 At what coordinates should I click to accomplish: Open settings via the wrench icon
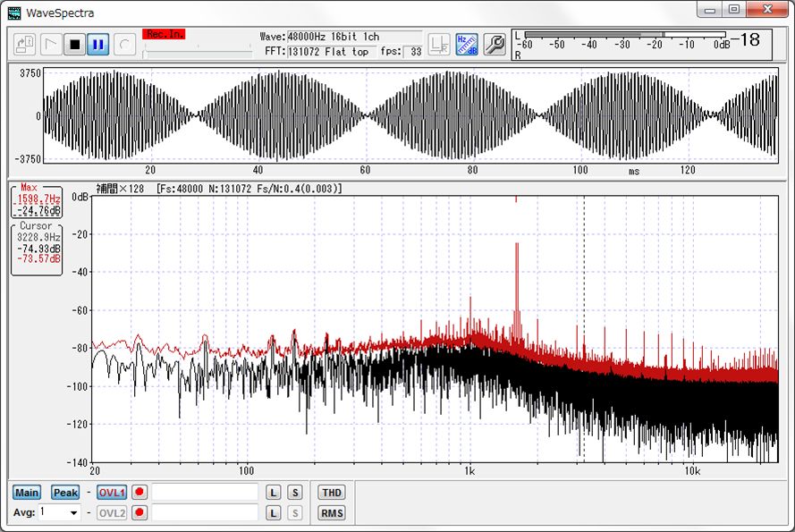tap(494, 43)
